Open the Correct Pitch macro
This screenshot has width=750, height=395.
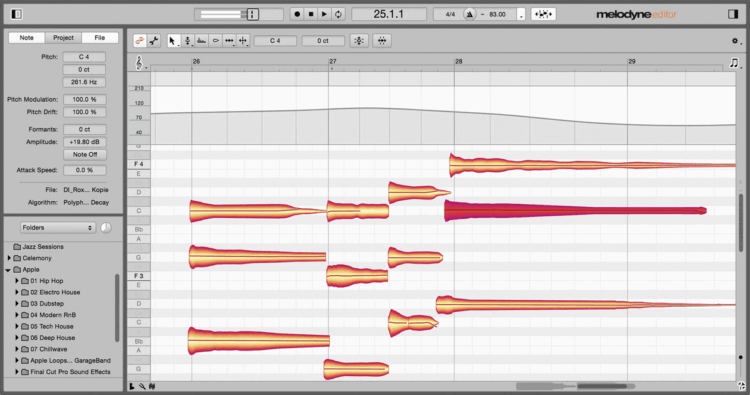(359, 41)
